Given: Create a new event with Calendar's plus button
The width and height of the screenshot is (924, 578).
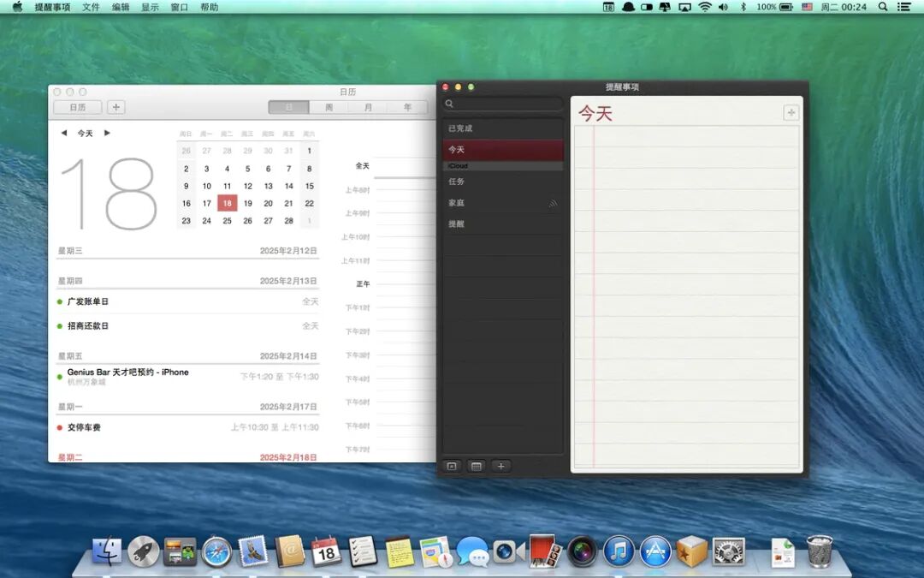Looking at the screenshot, I should tap(116, 107).
